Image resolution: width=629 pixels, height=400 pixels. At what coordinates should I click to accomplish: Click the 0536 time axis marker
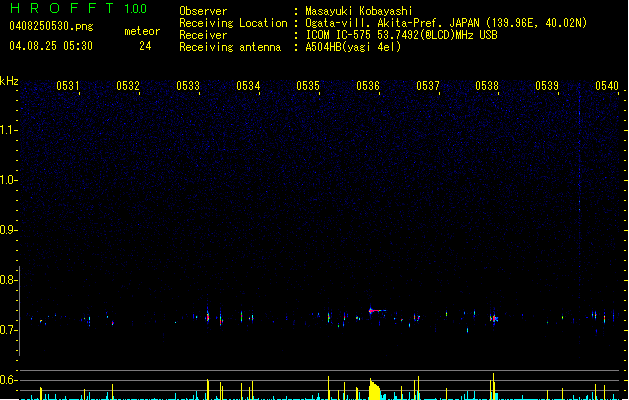coord(368,86)
